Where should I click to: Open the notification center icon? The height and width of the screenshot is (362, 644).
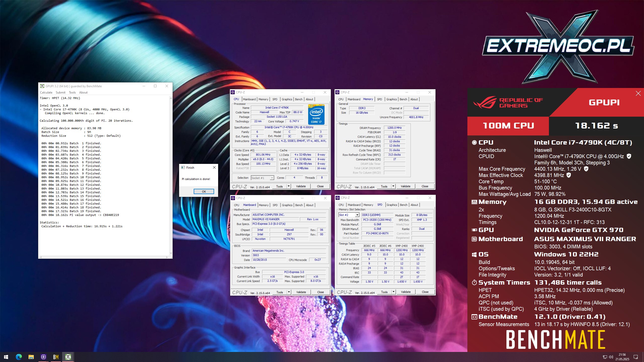pos(636,357)
